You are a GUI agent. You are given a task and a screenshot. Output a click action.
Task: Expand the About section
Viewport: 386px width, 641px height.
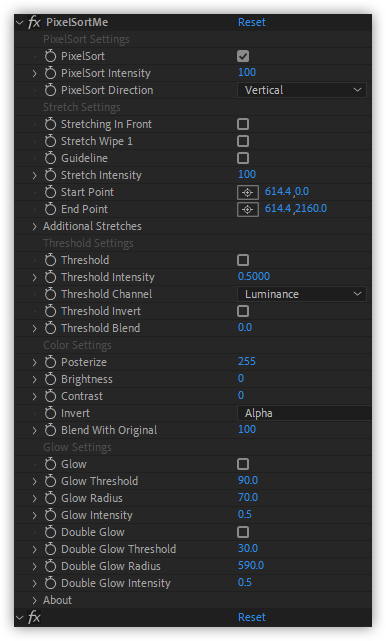[x=35, y=600]
